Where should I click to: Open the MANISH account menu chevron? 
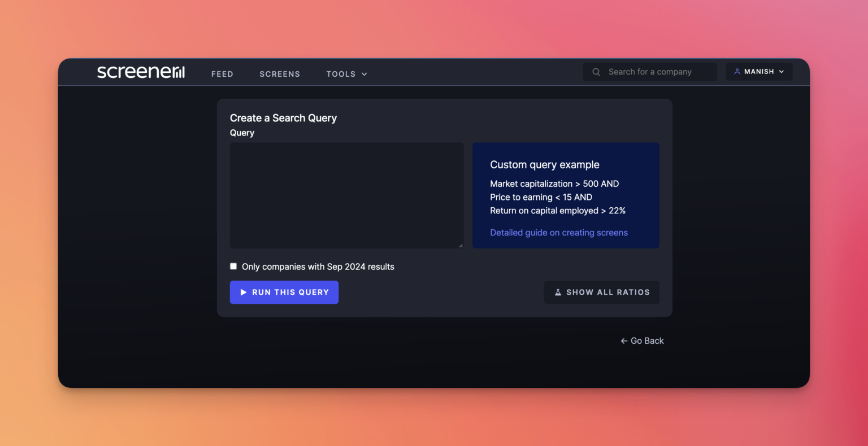point(783,71)
